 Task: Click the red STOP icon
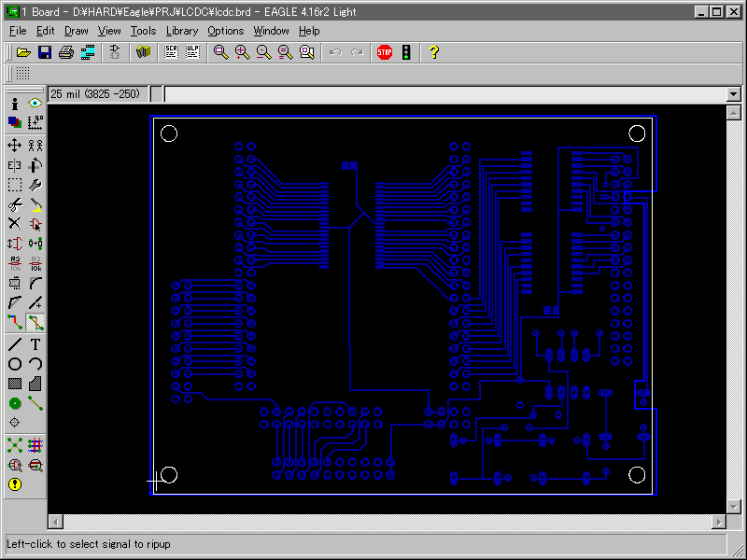[x=385, y=52]
